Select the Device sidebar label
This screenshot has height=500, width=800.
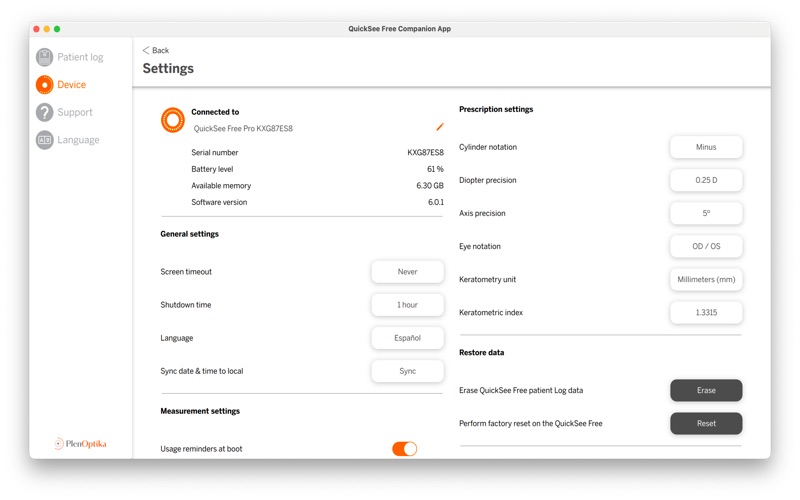coord(71,85)
